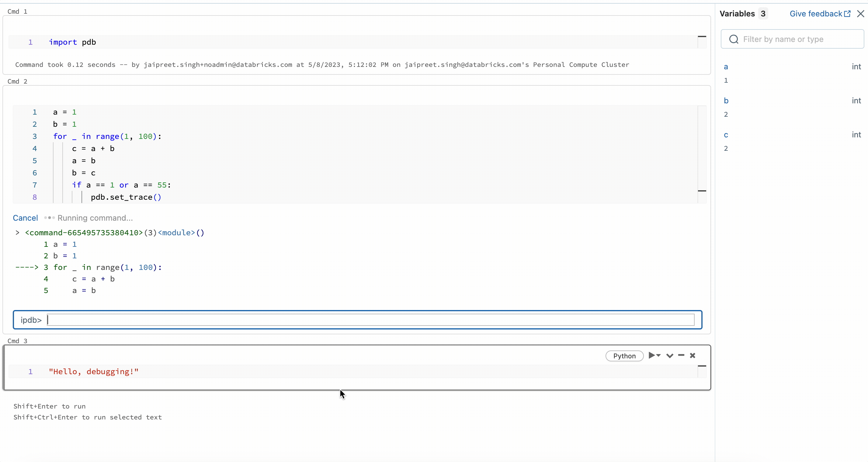868x462 pixels.
Task: Click the run/play button for Cmd 3
Action: click(x=651, y=355)
